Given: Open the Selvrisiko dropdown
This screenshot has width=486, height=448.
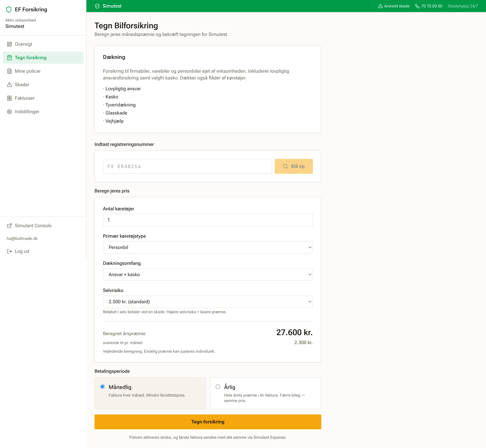Looking at the screenshot, I should click(x=208, y=302).
